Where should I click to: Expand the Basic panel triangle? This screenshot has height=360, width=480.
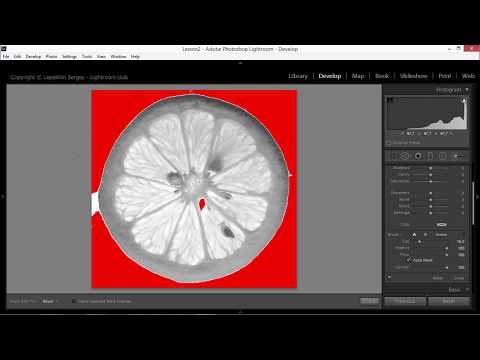coord(467,290)
